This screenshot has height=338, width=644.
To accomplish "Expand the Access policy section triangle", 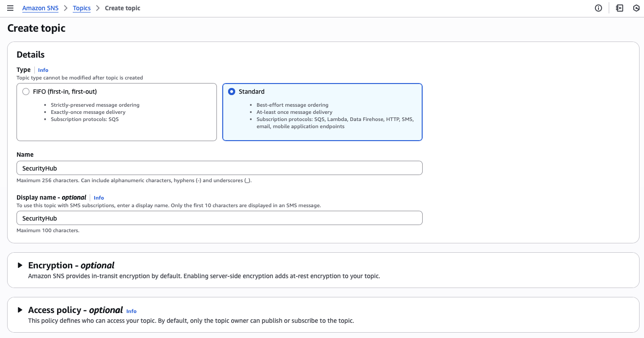I will click(20, 310).
